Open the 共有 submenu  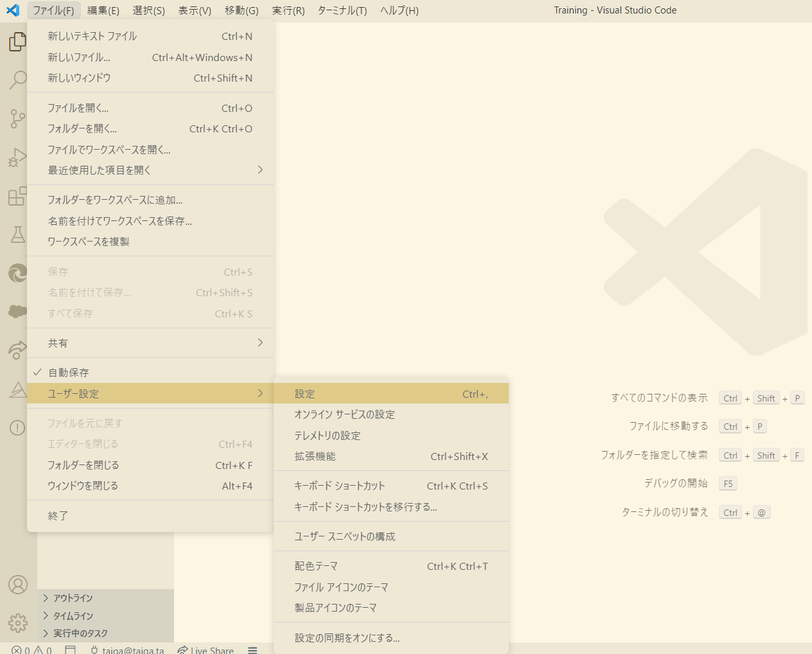pyautogui.click(x=150, y=343)
